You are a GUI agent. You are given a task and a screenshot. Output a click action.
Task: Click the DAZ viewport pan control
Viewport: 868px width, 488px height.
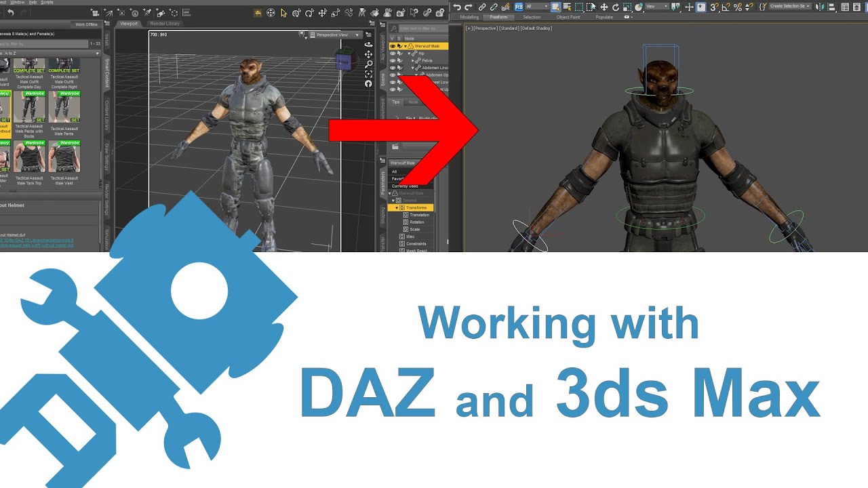pyautogui.click(x=369, y=54)
